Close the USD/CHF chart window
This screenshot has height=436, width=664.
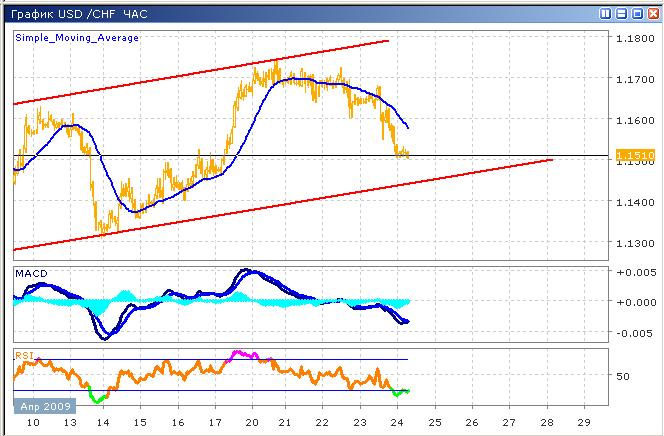651,14
